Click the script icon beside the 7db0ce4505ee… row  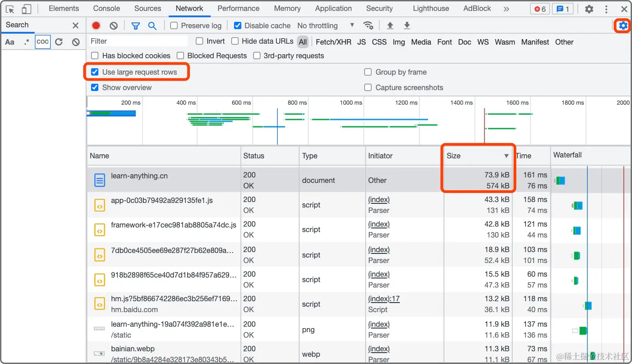click(99, 255)
